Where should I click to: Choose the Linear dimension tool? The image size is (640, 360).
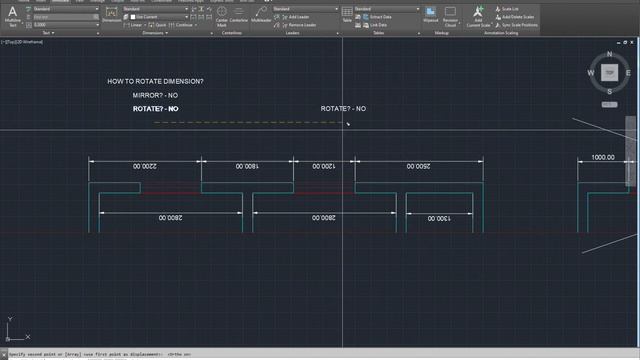click(x=133, y=25)
